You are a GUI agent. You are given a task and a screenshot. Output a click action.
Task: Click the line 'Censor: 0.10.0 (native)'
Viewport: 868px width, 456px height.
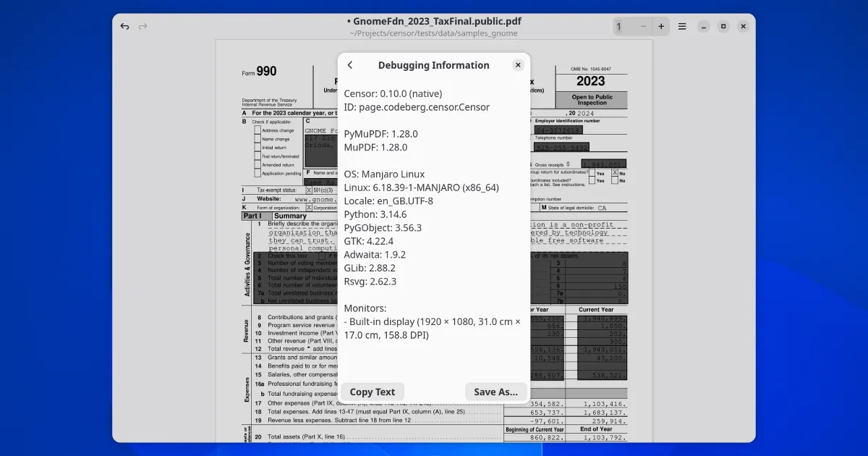click(x=393, y=93)
